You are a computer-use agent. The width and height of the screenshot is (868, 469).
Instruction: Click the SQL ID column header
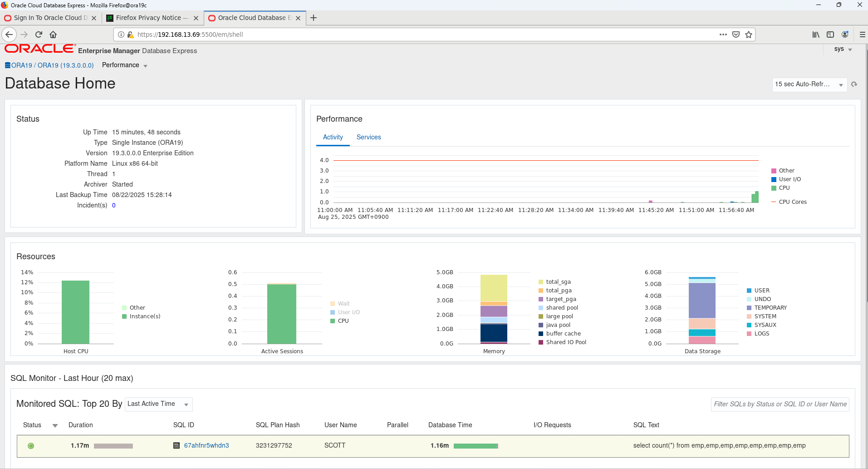coord(184,425)
